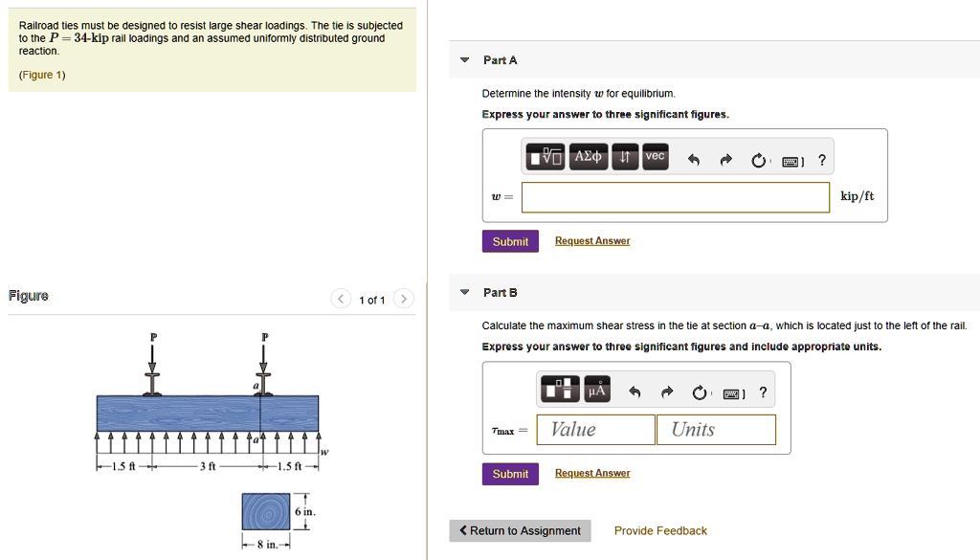
Task: Reset the Part A answer field
Action: 758,160
